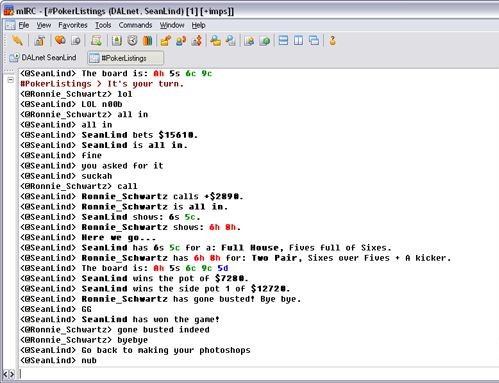Click the window control icon left of File

click(x=10, y=25)
